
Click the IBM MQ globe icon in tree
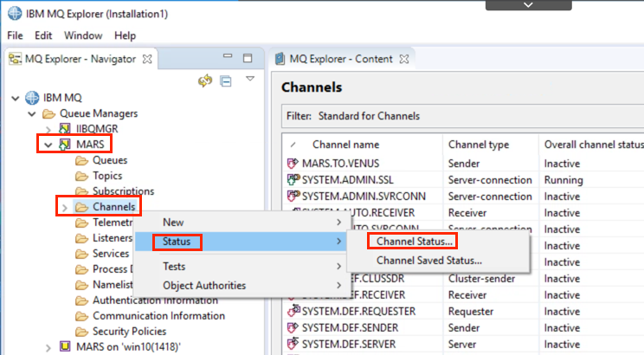coord(32,98)
